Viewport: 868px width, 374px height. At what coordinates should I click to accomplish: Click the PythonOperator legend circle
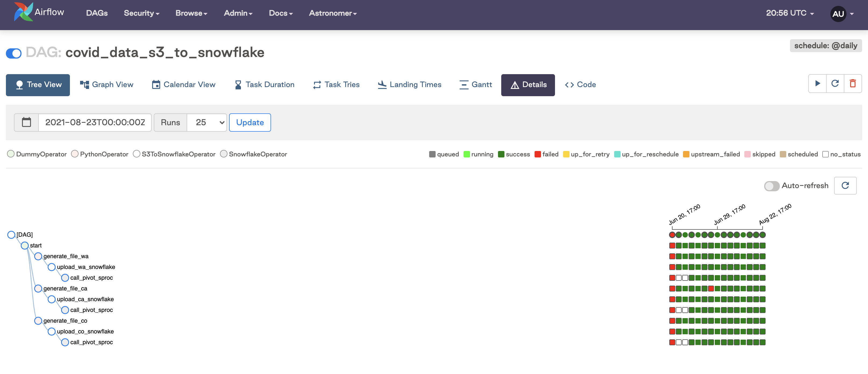pos(75,154)
